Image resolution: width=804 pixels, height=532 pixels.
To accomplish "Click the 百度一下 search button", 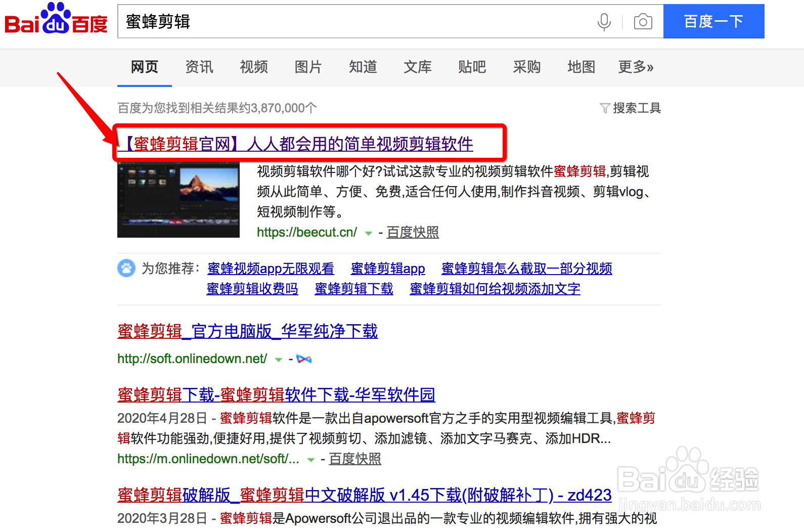I will click(x=713, y=21).
